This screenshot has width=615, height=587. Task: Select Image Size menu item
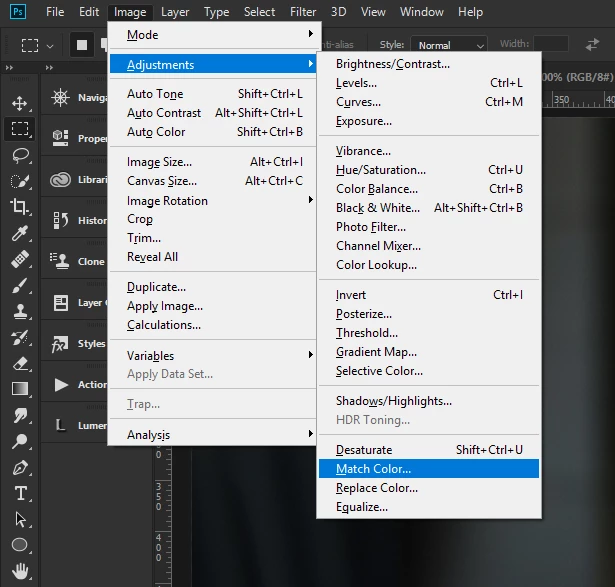214,162
